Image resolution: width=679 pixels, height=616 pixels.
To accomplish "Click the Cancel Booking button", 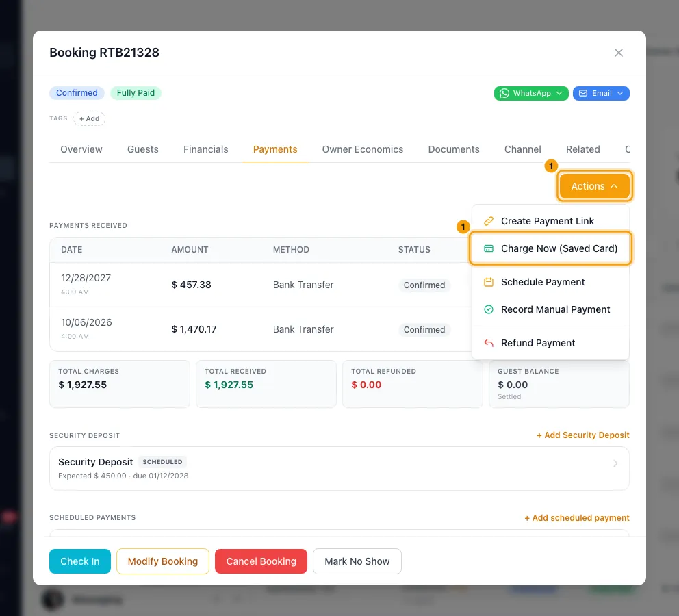I will click(x=261, y=561).
